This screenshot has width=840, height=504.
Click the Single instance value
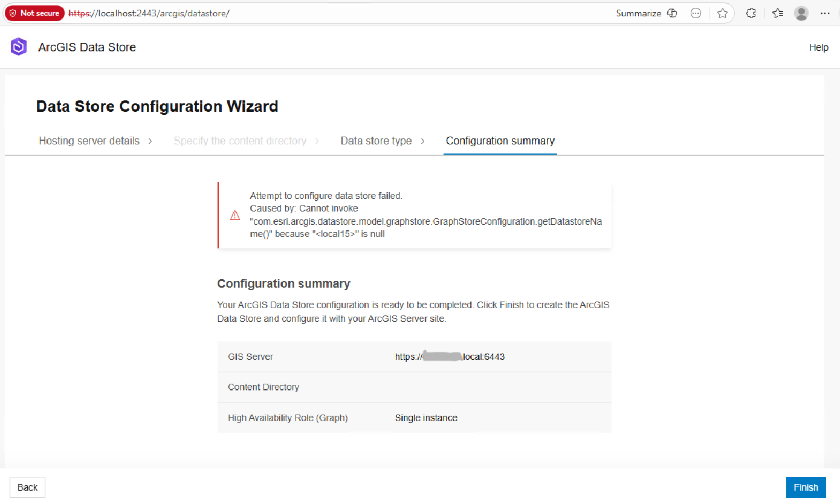click(426, 418)
